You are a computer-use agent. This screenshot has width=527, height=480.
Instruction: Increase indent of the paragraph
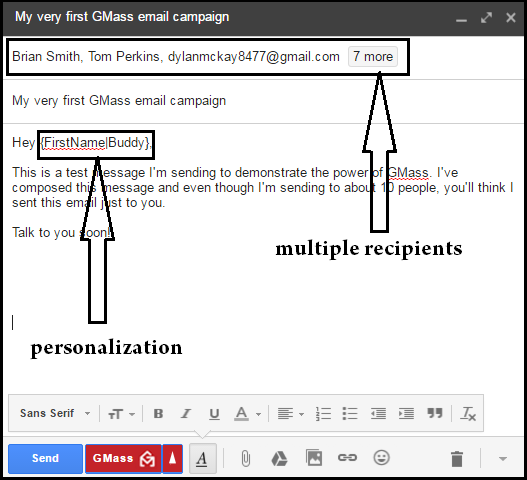pyautogui.click(x=406, y=413)
